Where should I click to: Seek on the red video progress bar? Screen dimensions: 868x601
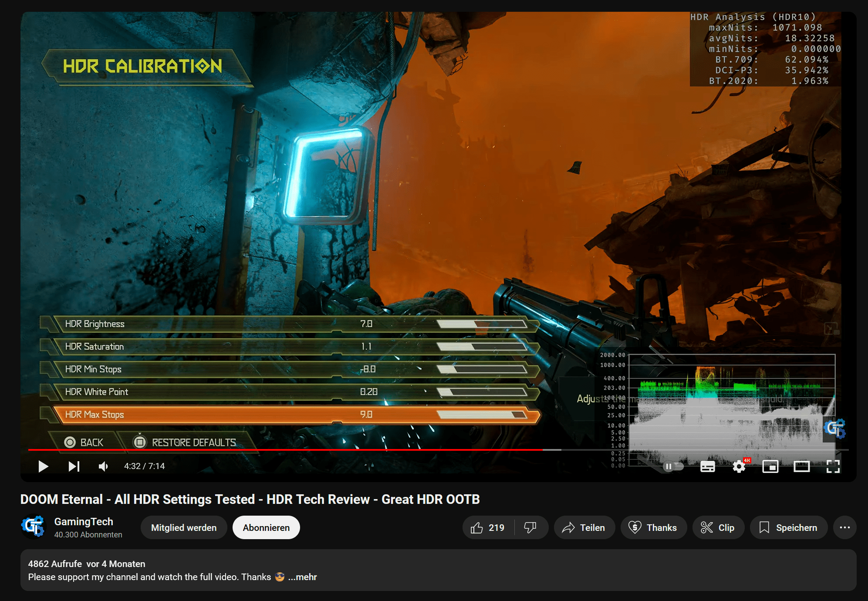pyautogui.click(x=438, y=449)
